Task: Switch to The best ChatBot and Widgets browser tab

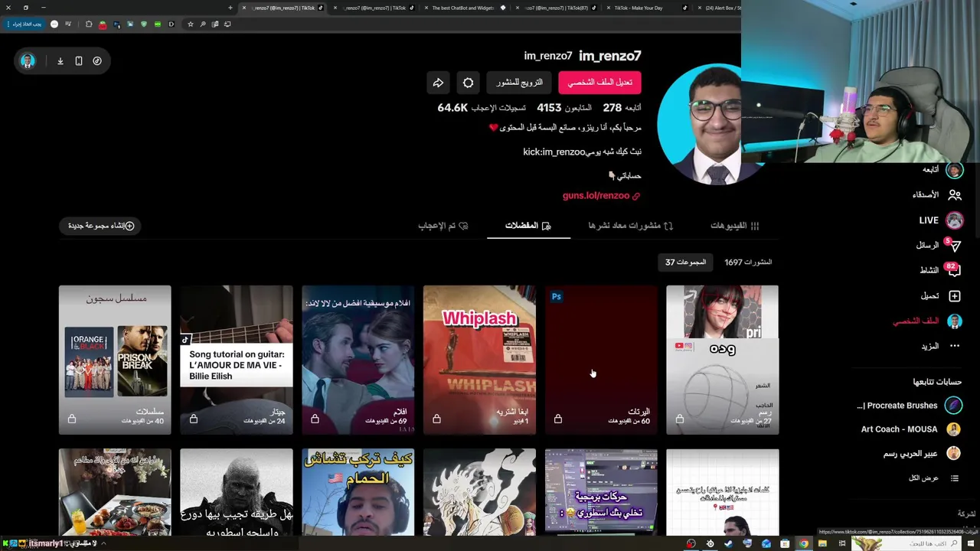Action: (464, 8)
